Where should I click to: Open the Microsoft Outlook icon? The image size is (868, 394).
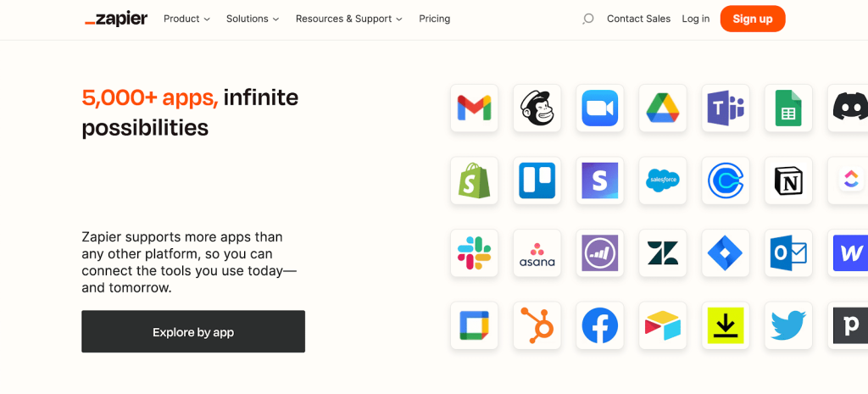788,252
